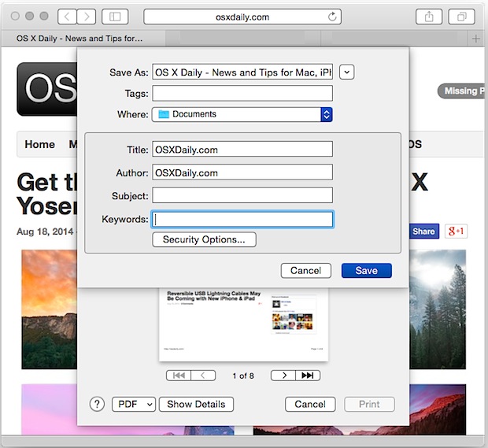This screenshot has width=488, height=448.
Task: Go back with Safari's back arrow
Action: tap(67, 17)
